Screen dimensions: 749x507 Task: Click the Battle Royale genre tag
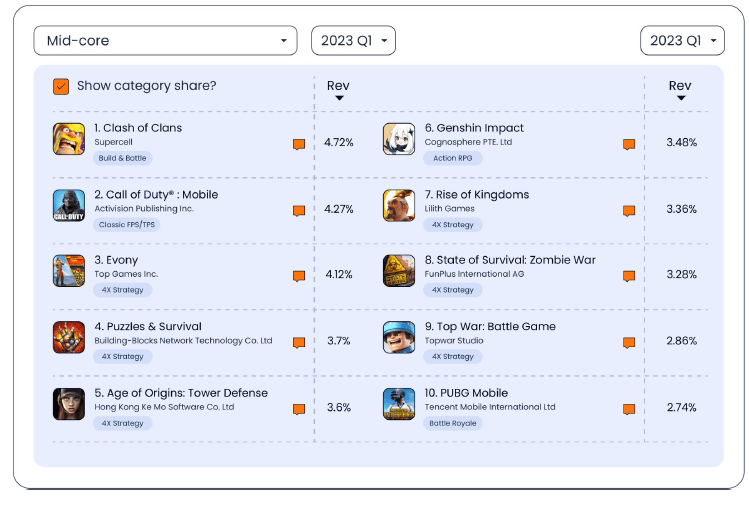(453, 423)
